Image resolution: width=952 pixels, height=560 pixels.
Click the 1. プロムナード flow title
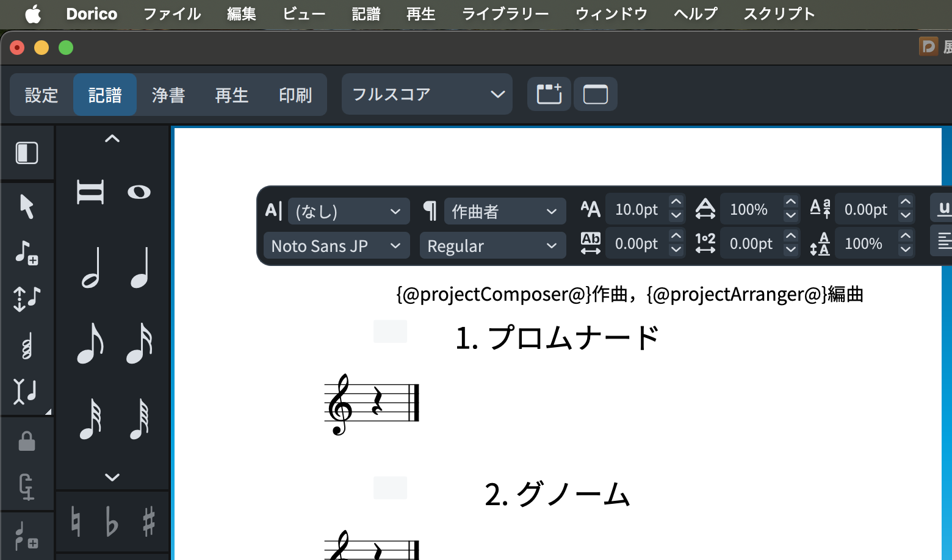pyautogui.click(x=557, y=338)
